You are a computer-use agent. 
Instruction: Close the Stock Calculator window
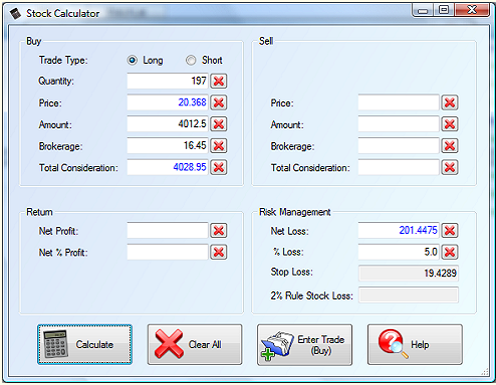click(x=472, y=10)
